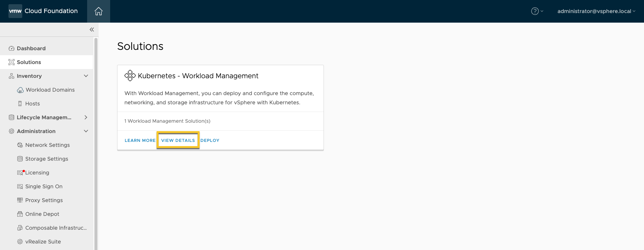Screen dimensions: 644x250
Task: Click the Administration gear icon
Action: tap(12, 131)
